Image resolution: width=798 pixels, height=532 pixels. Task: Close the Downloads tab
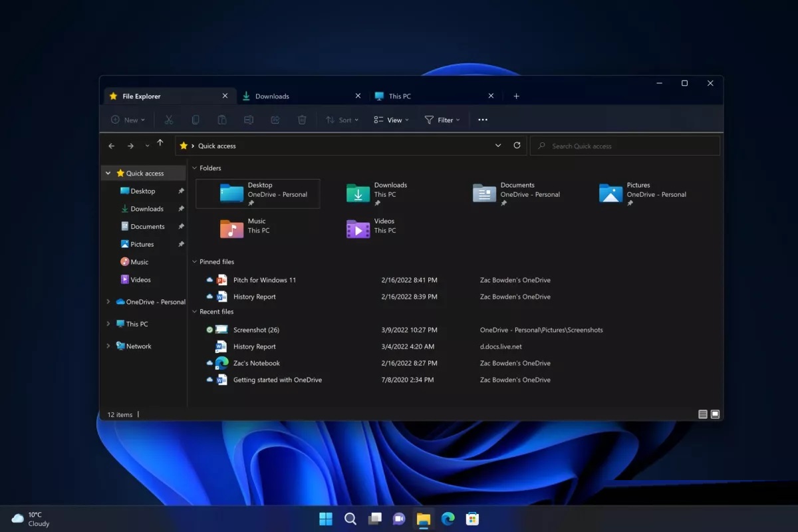(x=358, y=96)
